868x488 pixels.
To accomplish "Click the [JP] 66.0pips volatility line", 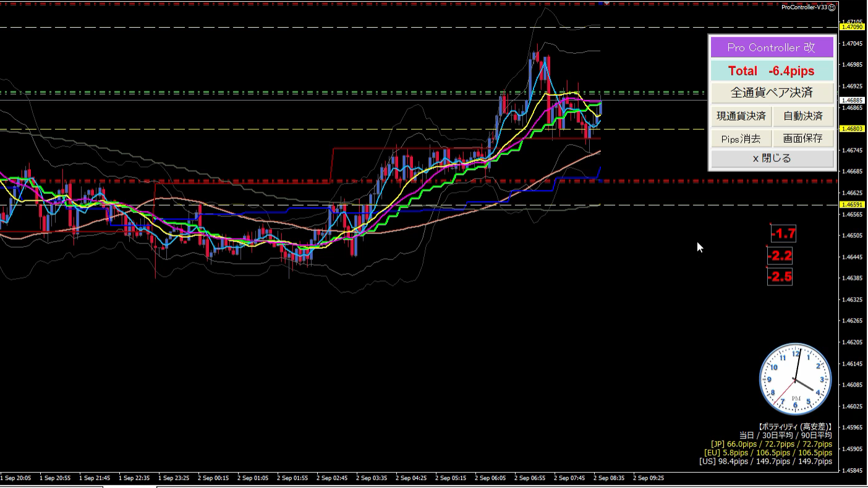I will coord(772,444).
